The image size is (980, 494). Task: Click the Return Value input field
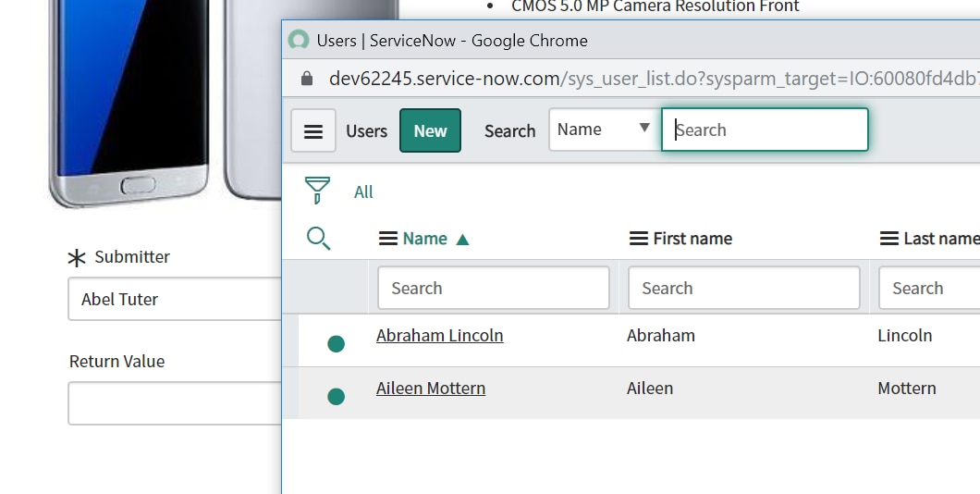pyautogui.click(x=175, y=403)
